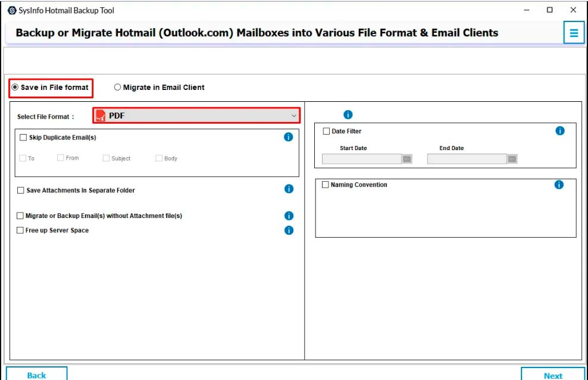The image size is (588, 380).
Task: Enable Free up Server Space checkbox
Action: pos(20,231)
